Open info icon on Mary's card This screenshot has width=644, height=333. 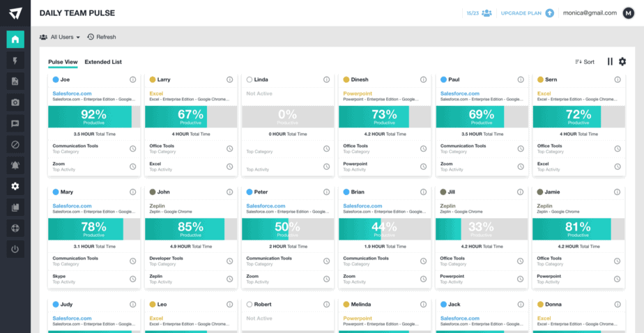click(x=132, y=192)
